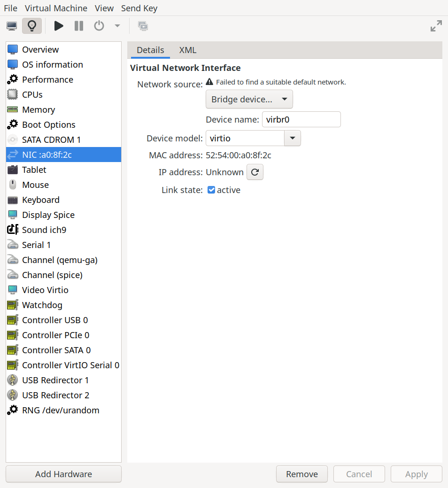Select Controller SATA 0

pyautogui.click(x=63, y=350)
